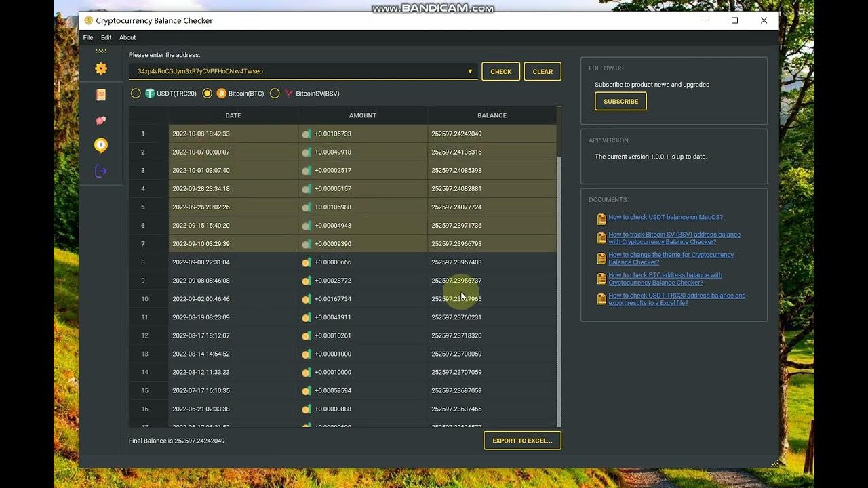Click document icon beside Bitcoin SV tracking link
868x488 pixels.
coord(601,238)
